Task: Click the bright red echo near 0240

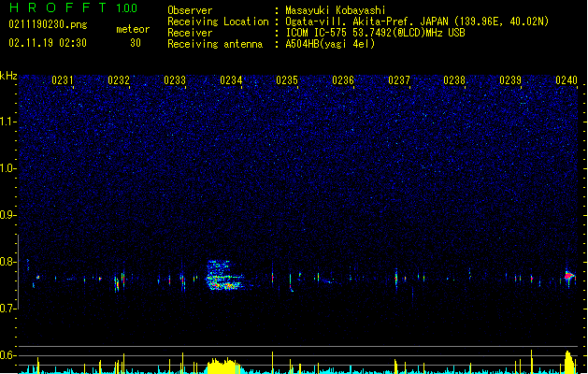Action: coord(569,276)
